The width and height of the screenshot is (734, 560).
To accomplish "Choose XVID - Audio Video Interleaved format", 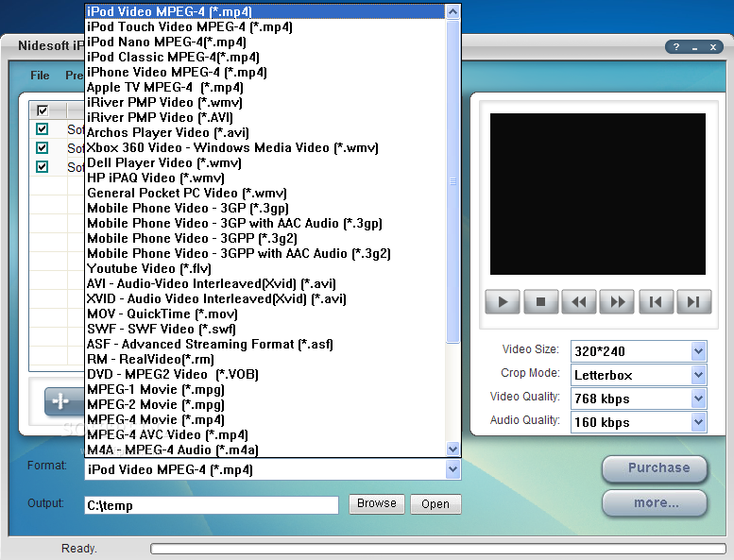I will point(265,298).
